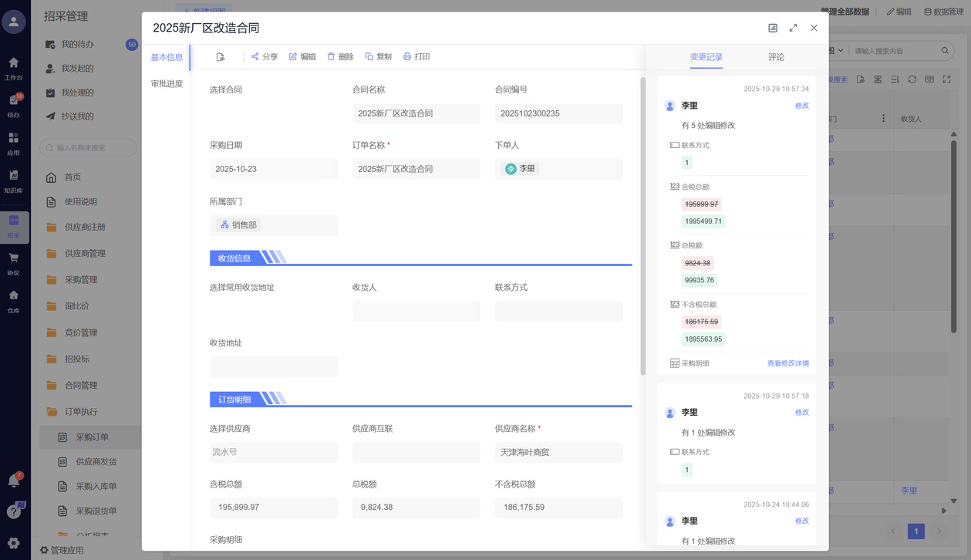Click 查看修改详情 link
This screenshot has height=560, width=971.
[x=787, y=363]
